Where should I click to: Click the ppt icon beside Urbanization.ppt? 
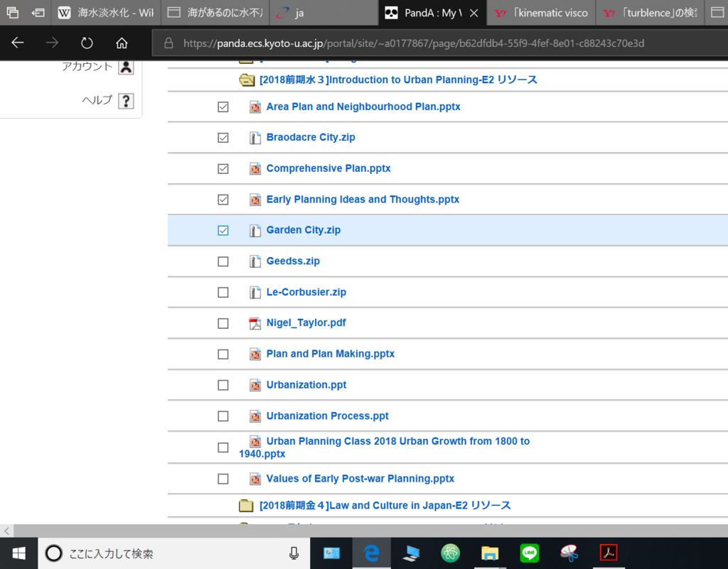pos(255,385)
